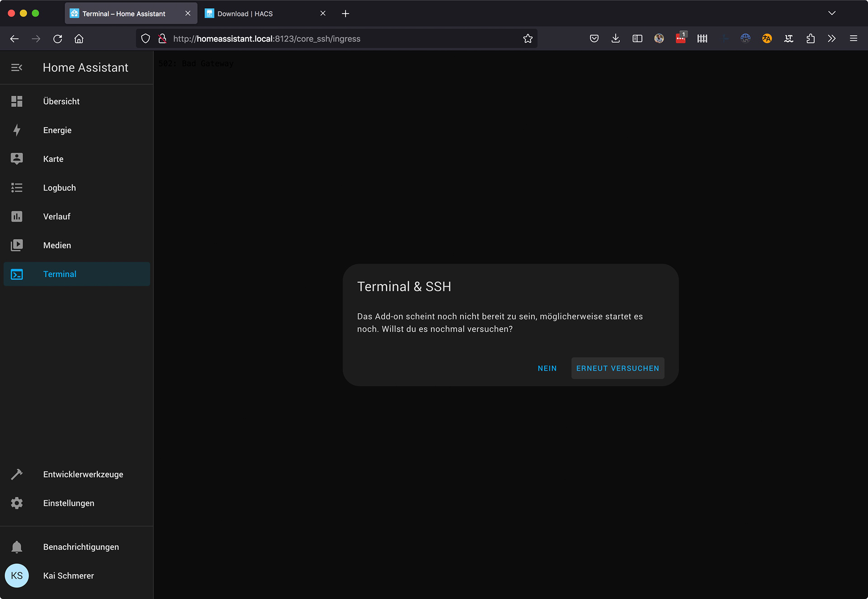Viewport: 868px width, 599px height.
Task: Open a new browser tab
Action: coord(345,14)
